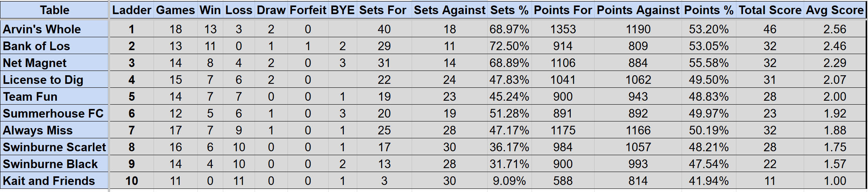Image resolution: width=868 pixels, height=192 pixels.
Task: Click the "Net Magnet" team name
Action: coord(35,63)
